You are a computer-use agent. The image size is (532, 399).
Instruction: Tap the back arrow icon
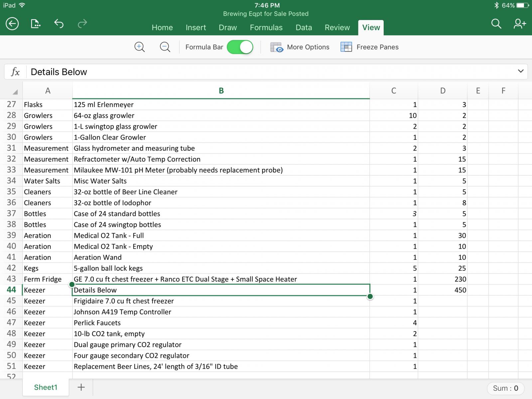12,24
